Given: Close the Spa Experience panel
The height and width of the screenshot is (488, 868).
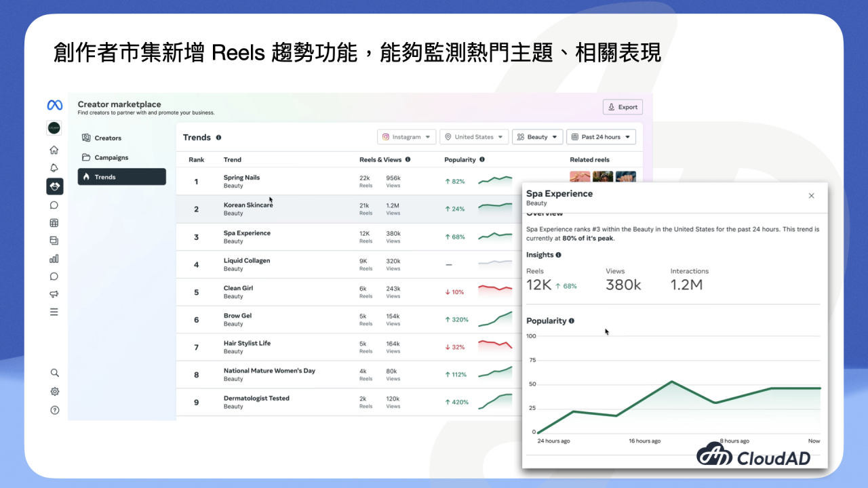Looking at the screenshot, I should [x=811, y=196].
